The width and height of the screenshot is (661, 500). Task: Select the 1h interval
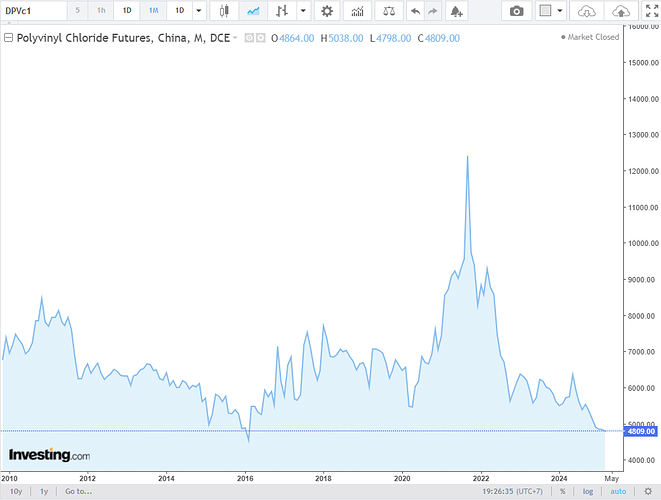[x=101, y=11]
